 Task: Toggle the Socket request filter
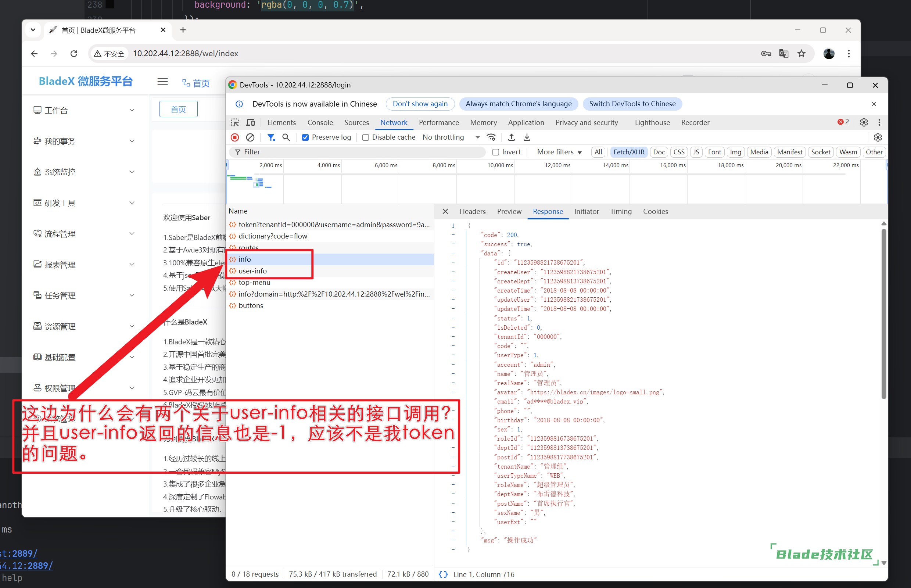821,152
